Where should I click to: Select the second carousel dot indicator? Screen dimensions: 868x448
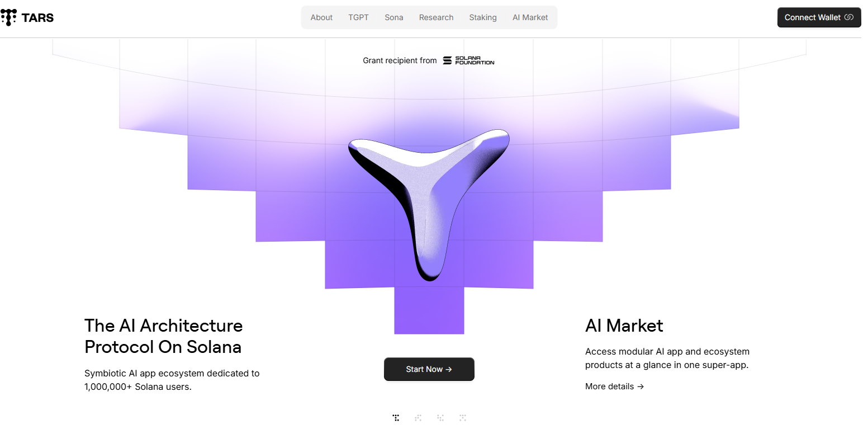(x=418, y=418)
